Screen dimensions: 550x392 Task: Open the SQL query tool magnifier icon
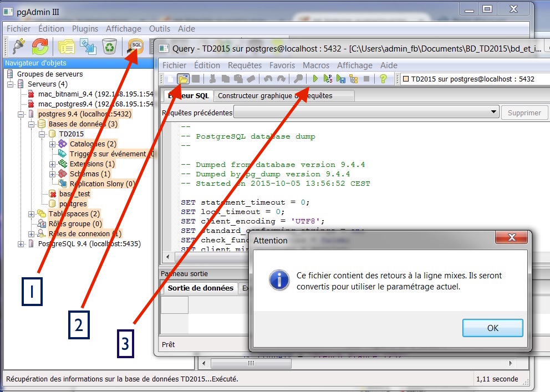pyautogui.click(x=135, y=47)
